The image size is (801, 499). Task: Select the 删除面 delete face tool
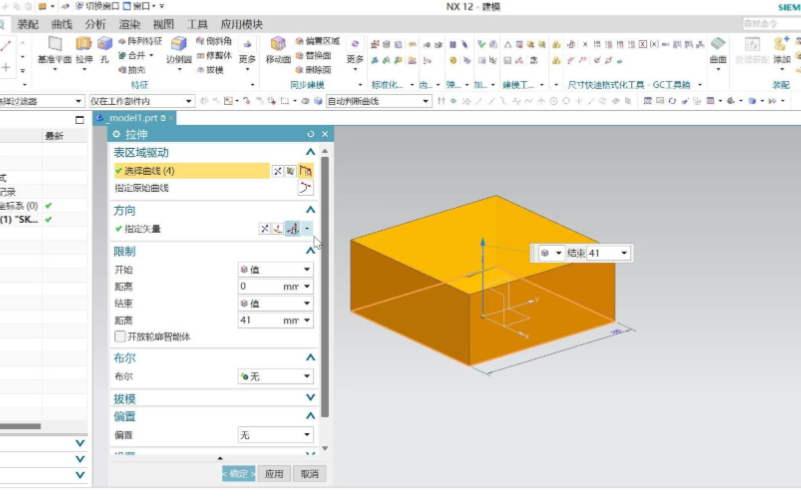tap(313, 69)
